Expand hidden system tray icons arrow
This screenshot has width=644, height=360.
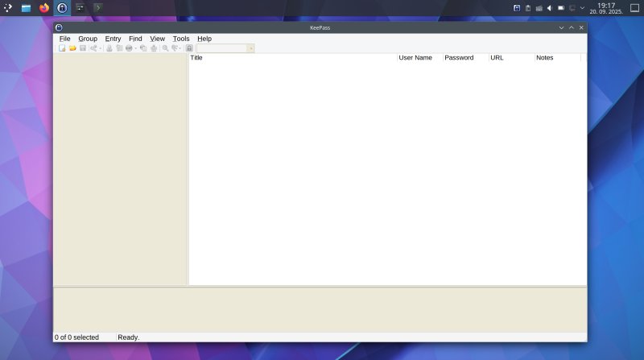pyautogui.click(x=582, y=8)
